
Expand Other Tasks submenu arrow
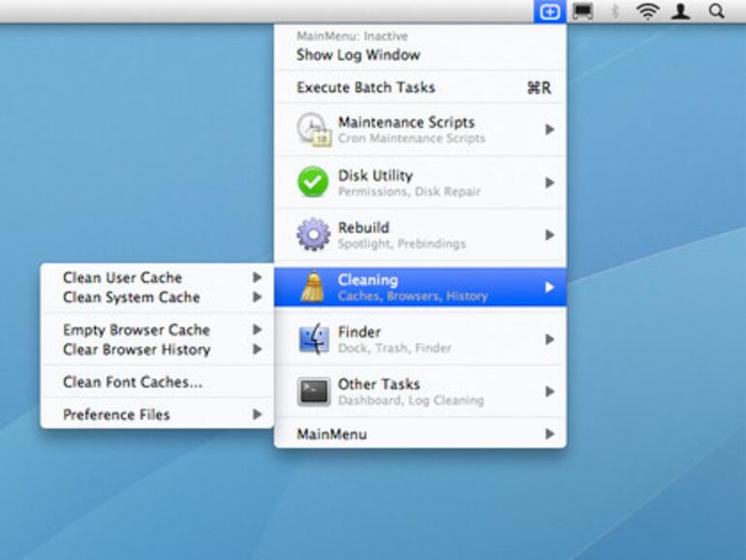pos(549,391)
